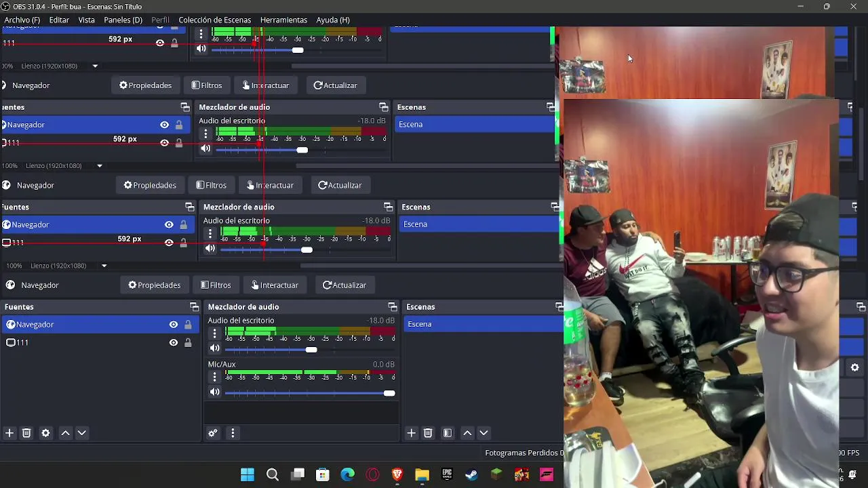Mute Mic/Aux with its speaker icon
Screen dimensions: 868x488
(214, 392)
